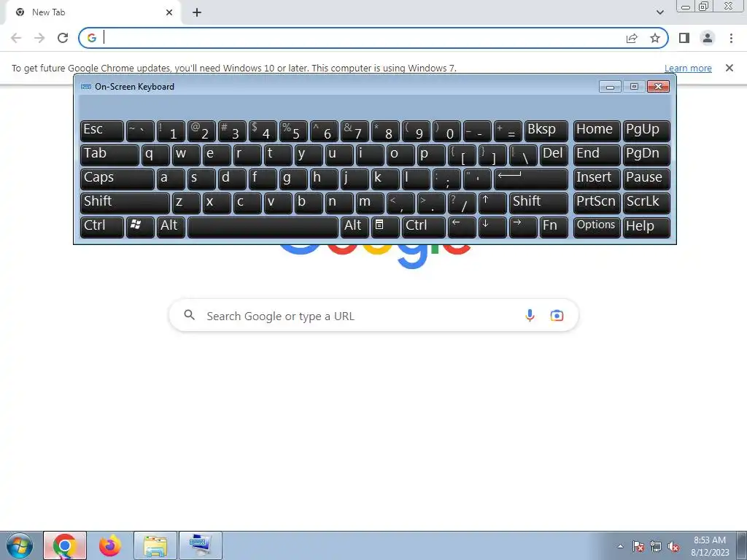The height and width of the screenshot is (560, 747).
Task: Click the Insert key
Action: click(x=597, y=179)
